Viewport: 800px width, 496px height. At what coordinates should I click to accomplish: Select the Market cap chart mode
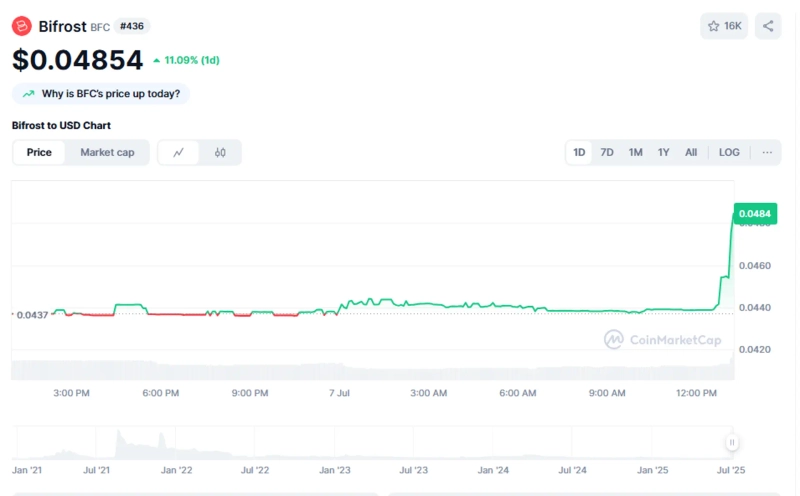click(107, 153)
